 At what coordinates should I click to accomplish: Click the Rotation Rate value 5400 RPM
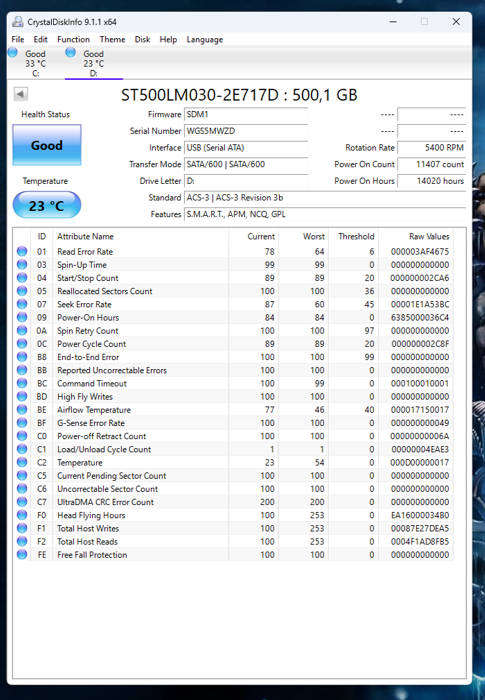coord(431,147)
